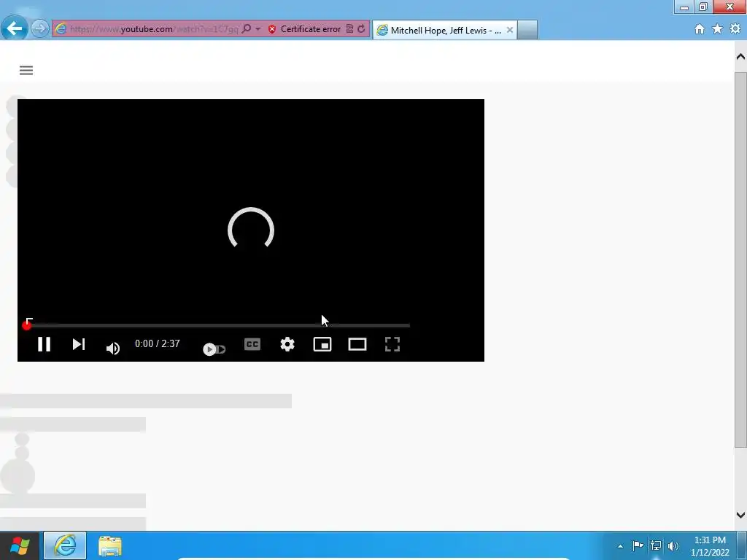This screenshot has height=560, width=747.
Task: Go back with the browser back arrow
Action: [x=15, y=28]
